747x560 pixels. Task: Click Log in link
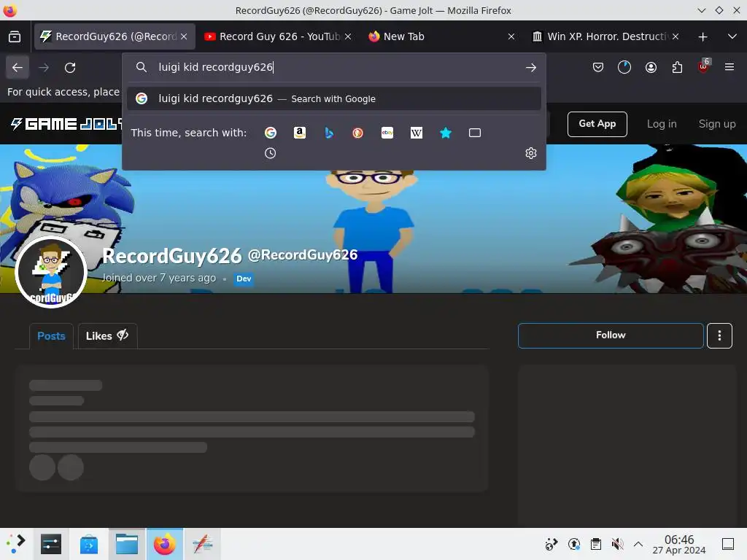tap(661, 124)
